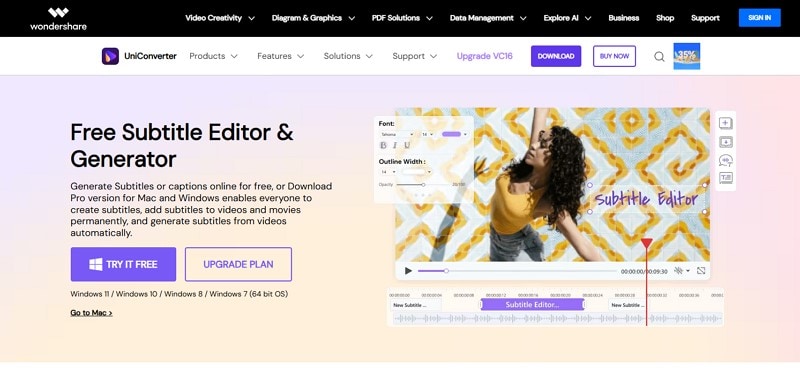Click the import subtitle download-arrow icon
This screenshot has width=800, height=388.
click(726, 142)
